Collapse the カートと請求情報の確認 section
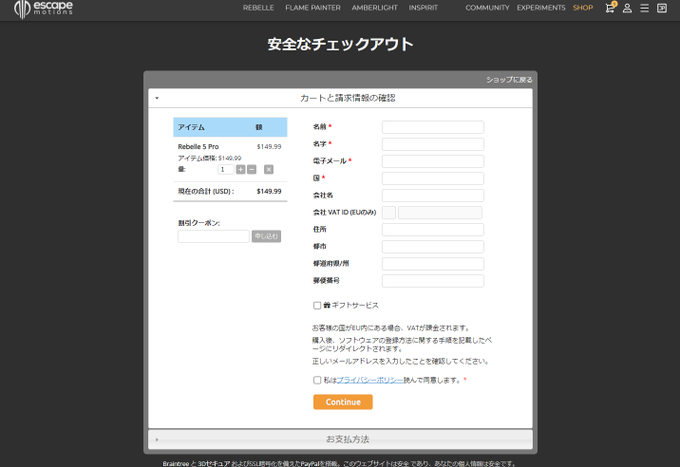680x467 pixels. point(340,98)
